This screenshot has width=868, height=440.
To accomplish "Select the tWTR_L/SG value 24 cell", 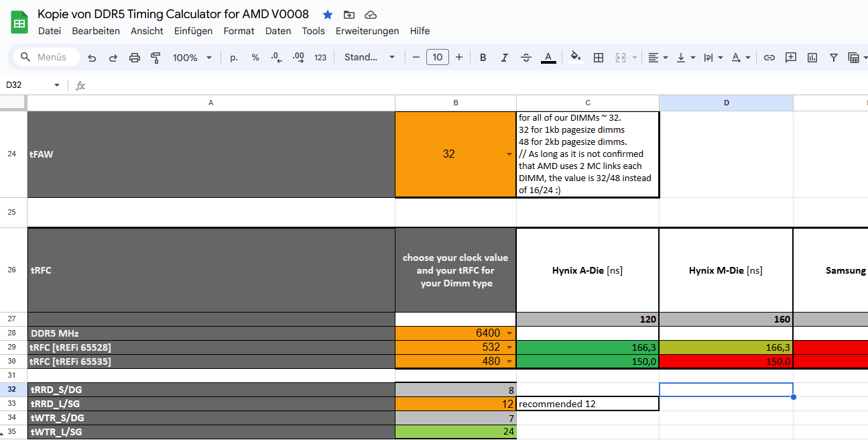I will tap(456, 432).
